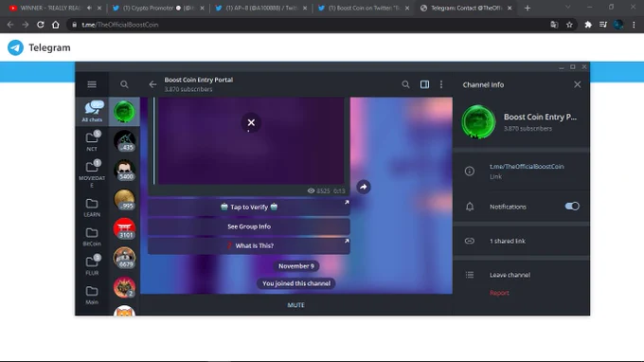This screenshot has width=644, height=362.
Task: Close the Channel Info panel
Action: 577,84
